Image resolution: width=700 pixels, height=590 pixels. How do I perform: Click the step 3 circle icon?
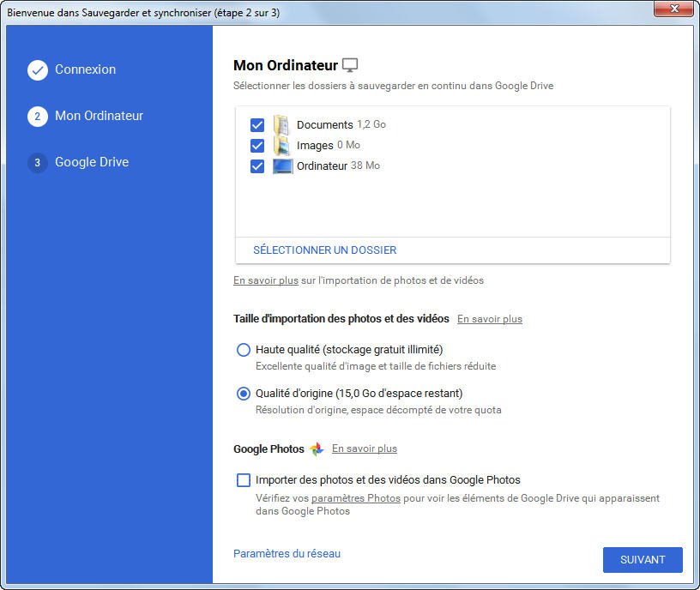click(x=38, y=162)
